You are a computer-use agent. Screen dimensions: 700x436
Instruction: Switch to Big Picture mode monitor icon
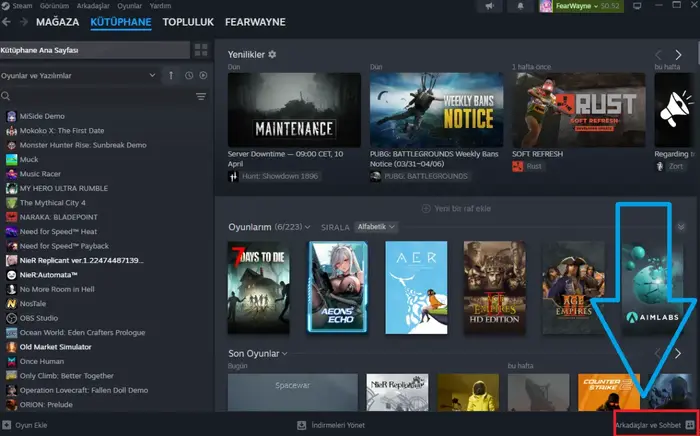point(637,6)
